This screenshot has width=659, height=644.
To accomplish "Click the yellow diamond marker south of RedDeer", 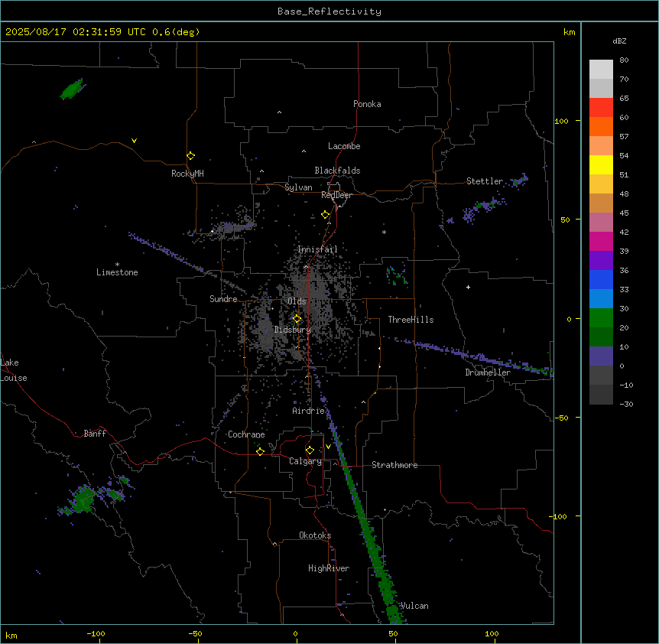I will [x=325, y=215].
